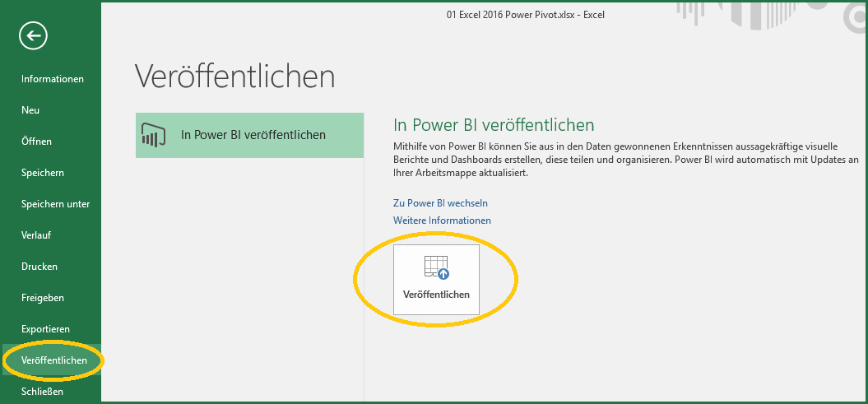Open the Informationen menu entry
The height and width of the screenshot is (404, 868).
pyautogui.click(x=52, y=79)
